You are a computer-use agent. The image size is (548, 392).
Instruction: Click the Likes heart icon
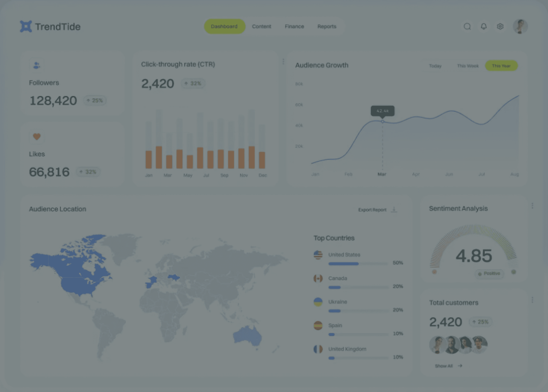[x=37, y=137]
